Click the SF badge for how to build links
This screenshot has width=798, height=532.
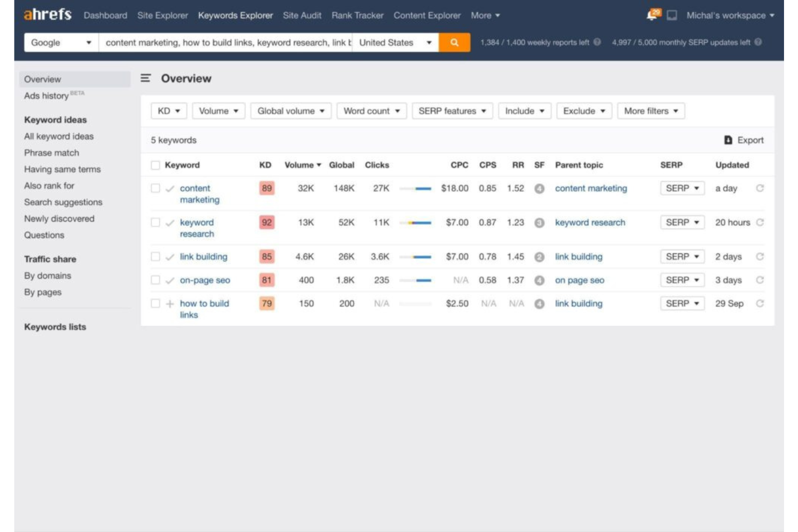539,304
